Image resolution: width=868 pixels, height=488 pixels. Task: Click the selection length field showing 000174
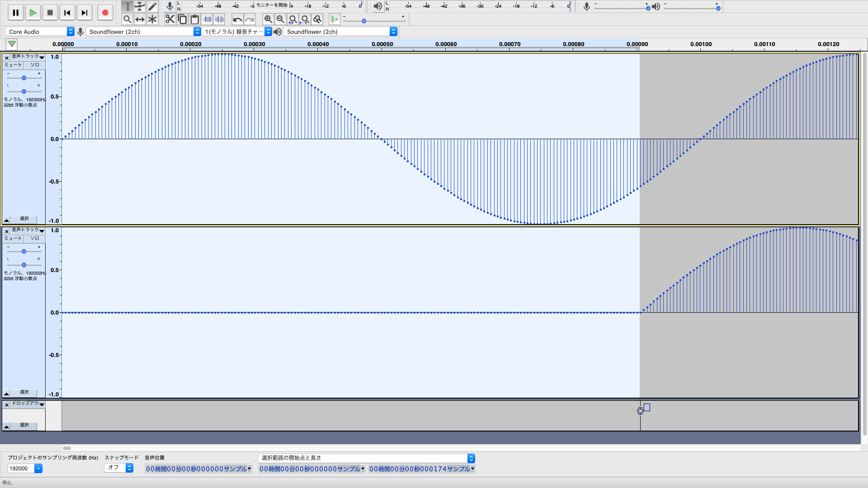click(422, 469)
